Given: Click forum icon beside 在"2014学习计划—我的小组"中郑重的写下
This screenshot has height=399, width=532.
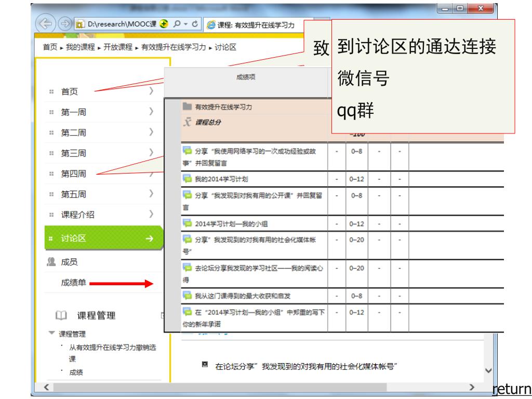Looking at the screenshot, I should click(x=187, y=312).
